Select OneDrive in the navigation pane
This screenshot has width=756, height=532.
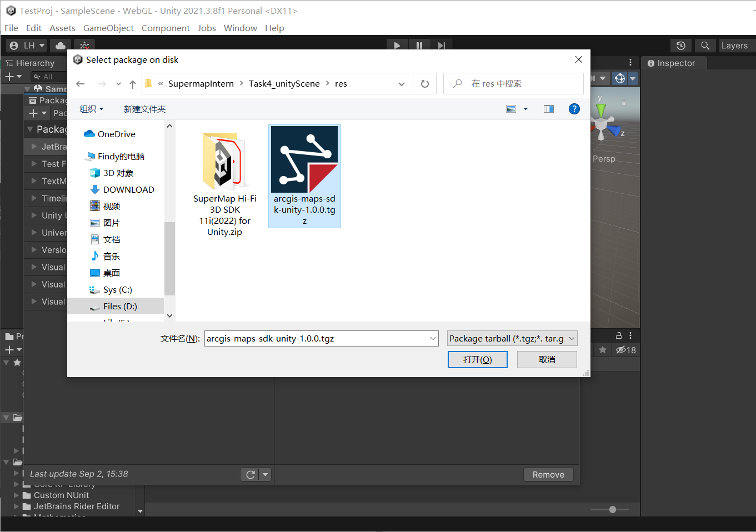109,134
